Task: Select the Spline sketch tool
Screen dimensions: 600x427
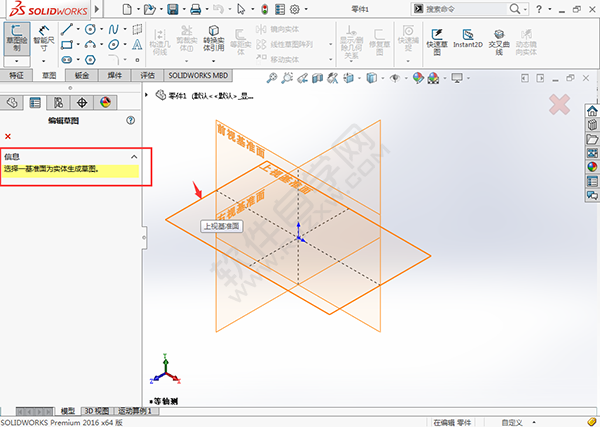Action: tap(114, 29)
